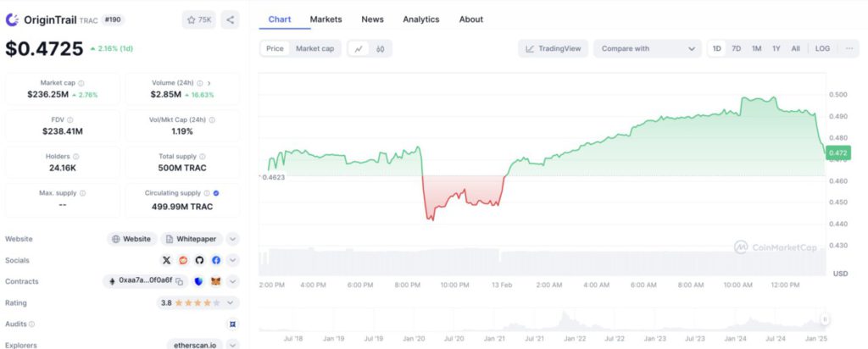Switch to the Chart tab
The width and height of the screenshot is (868, 349).
[280, 19]
